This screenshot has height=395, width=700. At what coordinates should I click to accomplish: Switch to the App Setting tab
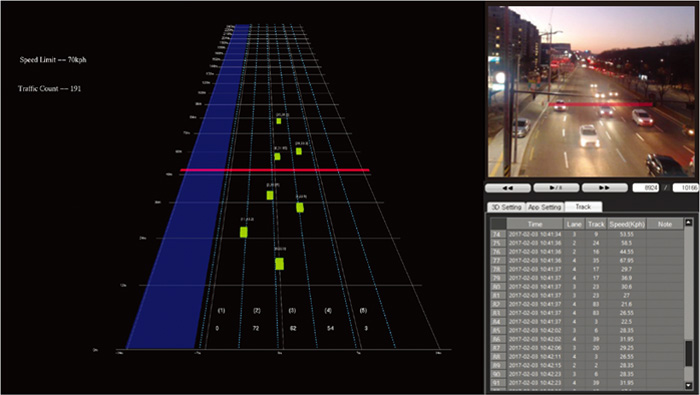[x=545, y=207]
